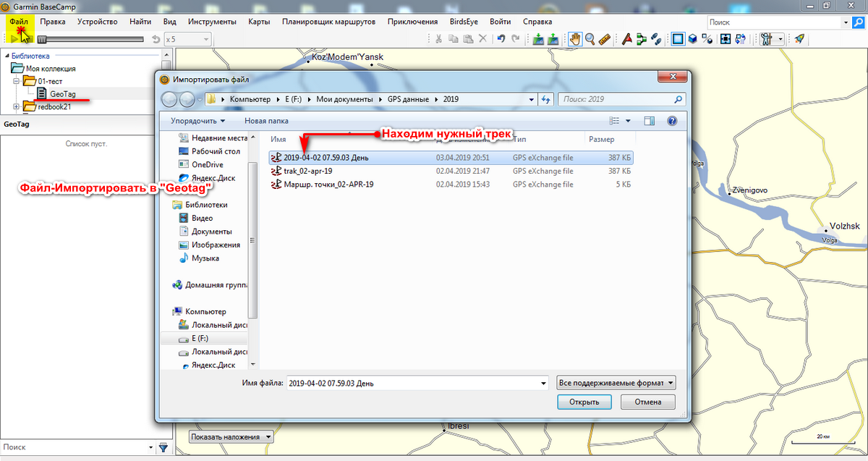Click the refresh icon next to address bar
Image resolution: width=868 pixels, height=461 pixels.
(545, 99)
